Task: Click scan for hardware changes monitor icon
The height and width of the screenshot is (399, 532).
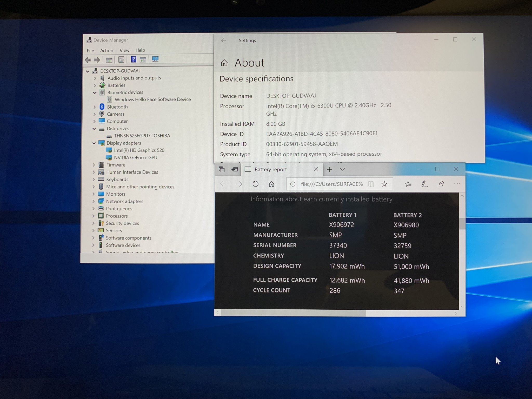Action: pyautogui.click(x=155, y=59)
